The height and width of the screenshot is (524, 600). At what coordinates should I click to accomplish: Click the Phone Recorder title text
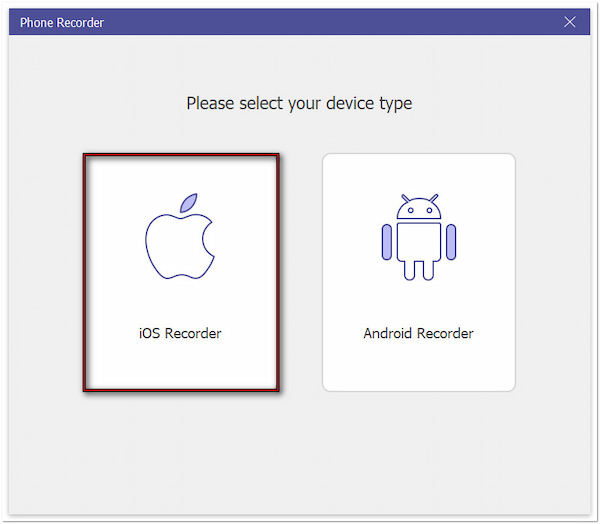point(62,23)
